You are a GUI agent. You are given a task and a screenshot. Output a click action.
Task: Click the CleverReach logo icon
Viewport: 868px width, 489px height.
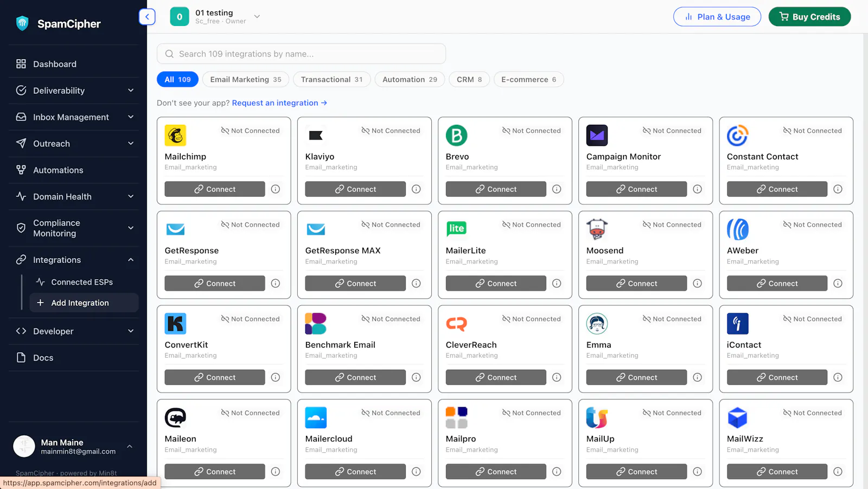pos(456,324)
